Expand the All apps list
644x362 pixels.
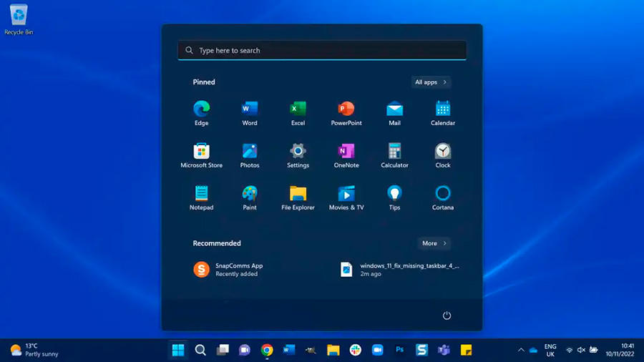tap(430, 82)
